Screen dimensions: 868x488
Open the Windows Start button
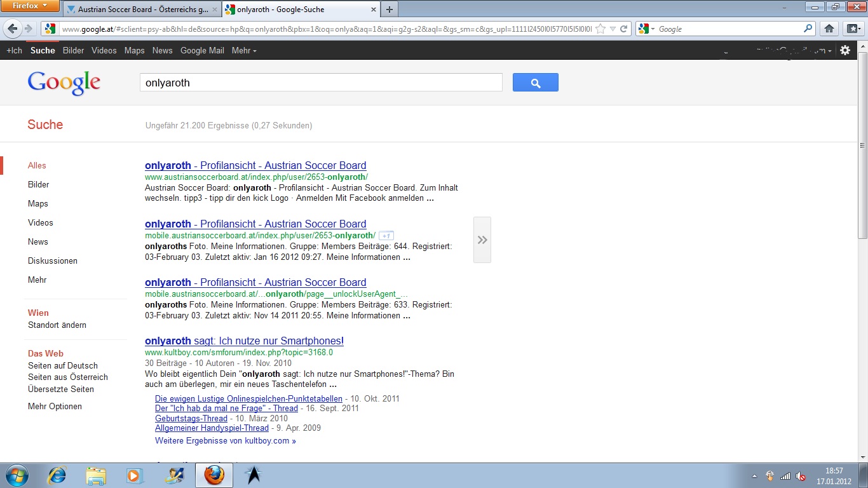pyautogui.click(x=17, y=475)
